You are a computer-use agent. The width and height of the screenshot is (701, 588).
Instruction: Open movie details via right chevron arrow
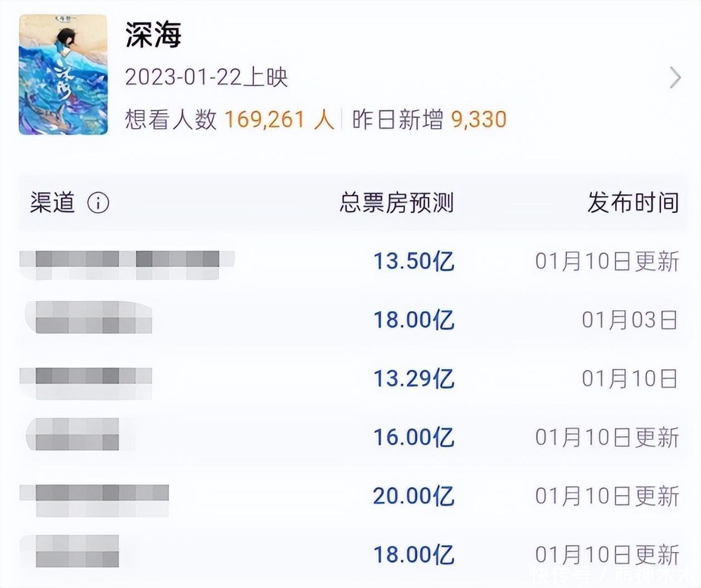(675, 78)
